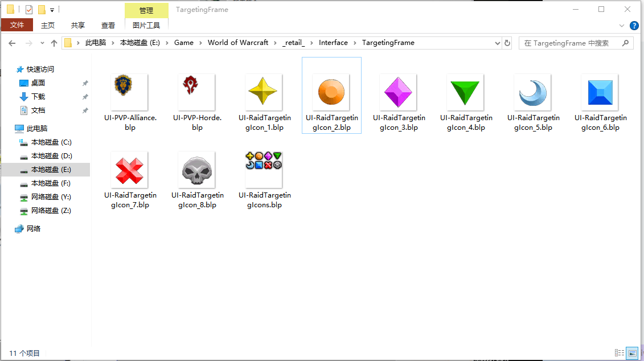Viewport: 644px width, 361px height.
Task: Expand the chevron after Interface in path
Action: (355, 43)
